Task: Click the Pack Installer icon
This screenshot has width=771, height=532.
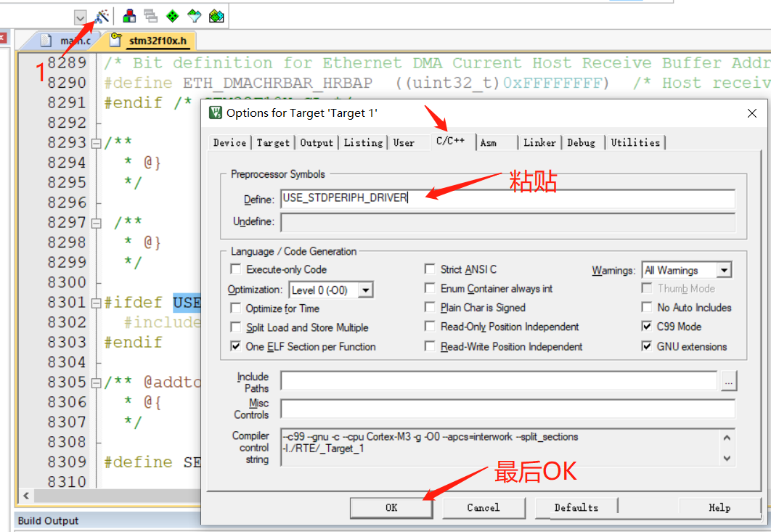Action: tap(216, 17)
